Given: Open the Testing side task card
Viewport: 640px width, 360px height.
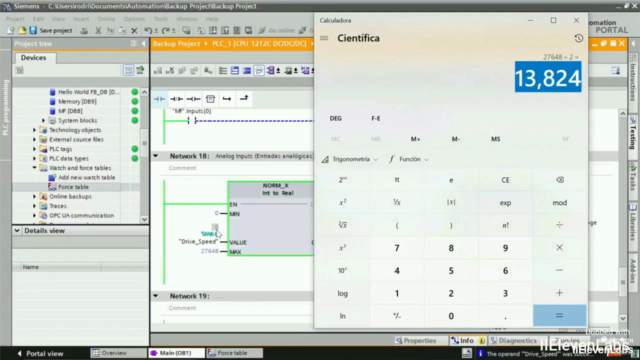Looking at the screenshot, I should pyautogui.click(x=633, y=133).
